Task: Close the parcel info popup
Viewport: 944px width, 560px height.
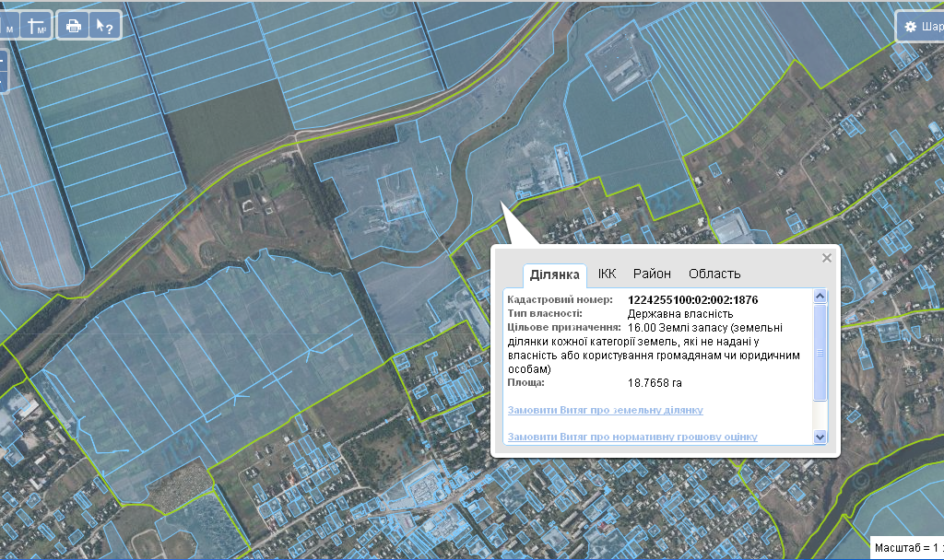Action: pos(827,258)
